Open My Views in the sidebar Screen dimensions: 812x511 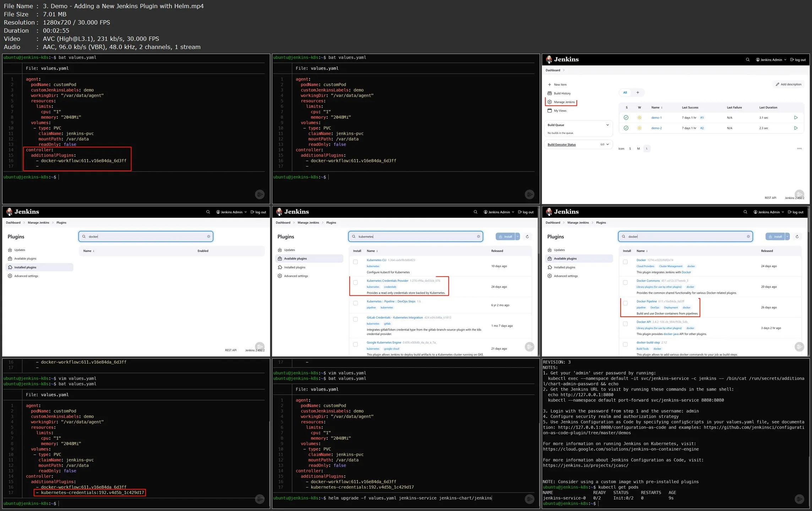tap(557, 111)
